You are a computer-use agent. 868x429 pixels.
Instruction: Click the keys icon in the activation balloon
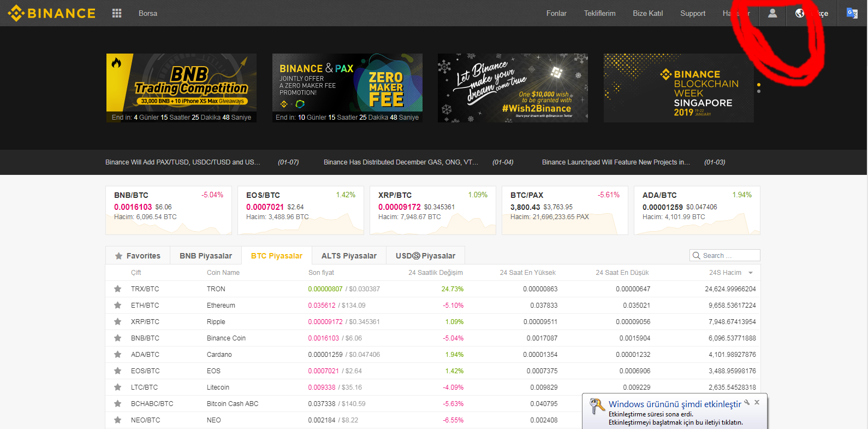point(597,407)
